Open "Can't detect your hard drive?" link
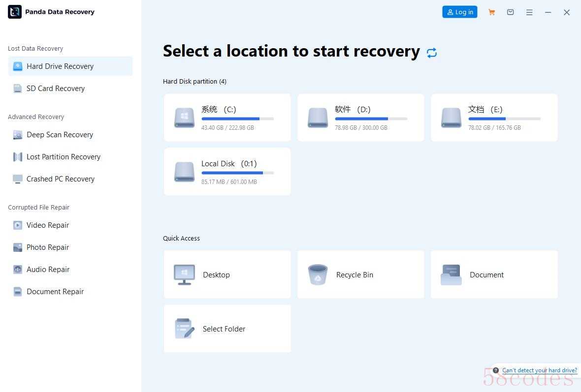The height and width of the screenshot is (392, 581). [x=540, y=370]
